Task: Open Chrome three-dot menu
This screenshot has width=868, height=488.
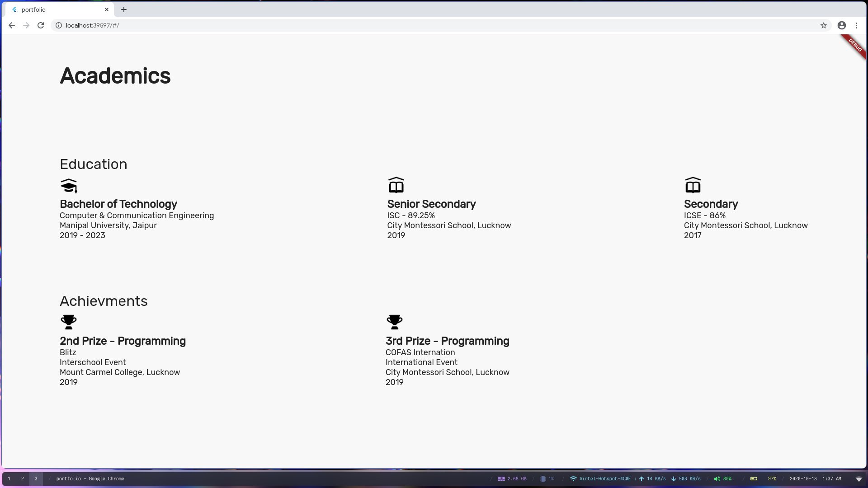Action: click(856, 25)
